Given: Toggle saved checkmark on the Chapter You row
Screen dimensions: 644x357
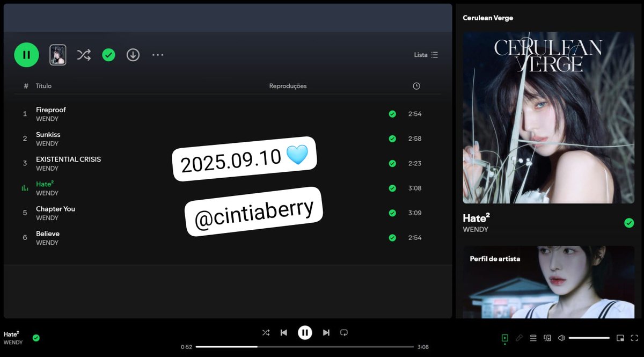Looking at the screenshot, I should (392, 213).
